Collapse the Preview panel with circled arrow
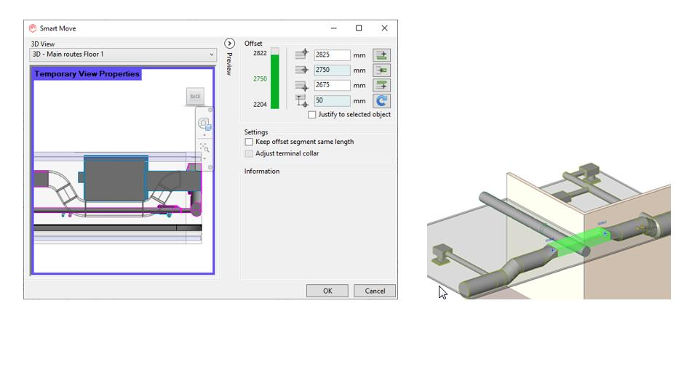Screen dimensions: 700x367 point(229,43)
